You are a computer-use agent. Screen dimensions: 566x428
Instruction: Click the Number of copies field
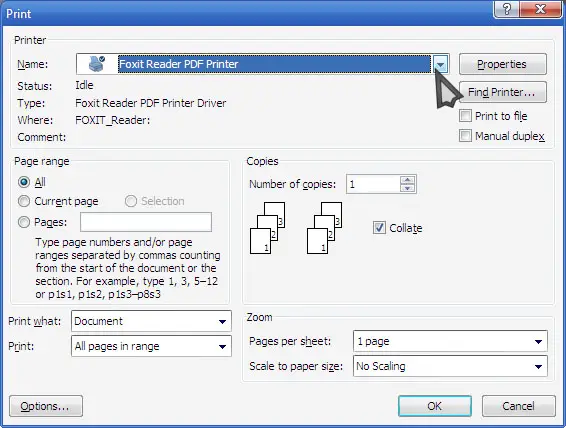click(373, 184)
